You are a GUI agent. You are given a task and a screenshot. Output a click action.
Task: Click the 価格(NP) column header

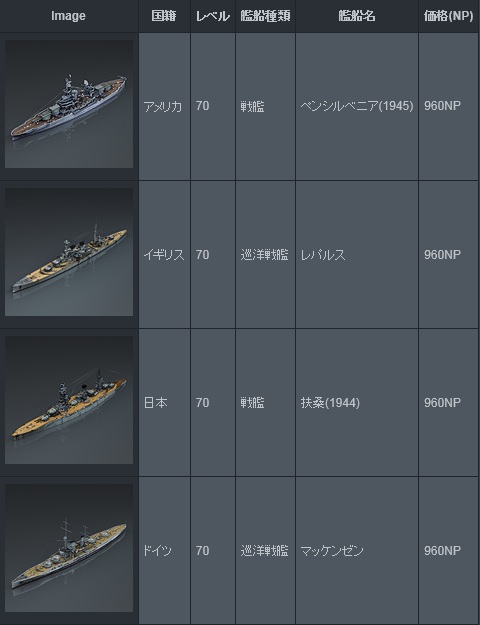tap(449, 16)
